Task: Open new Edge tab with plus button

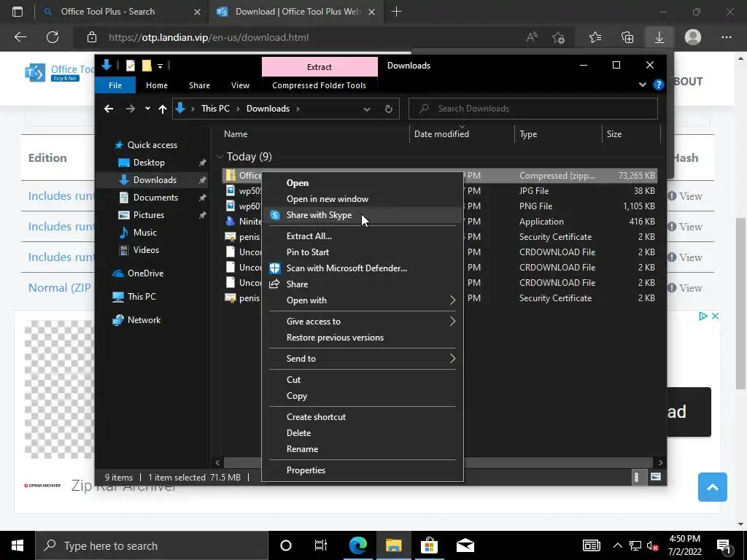Action: [x=396, y=12]
